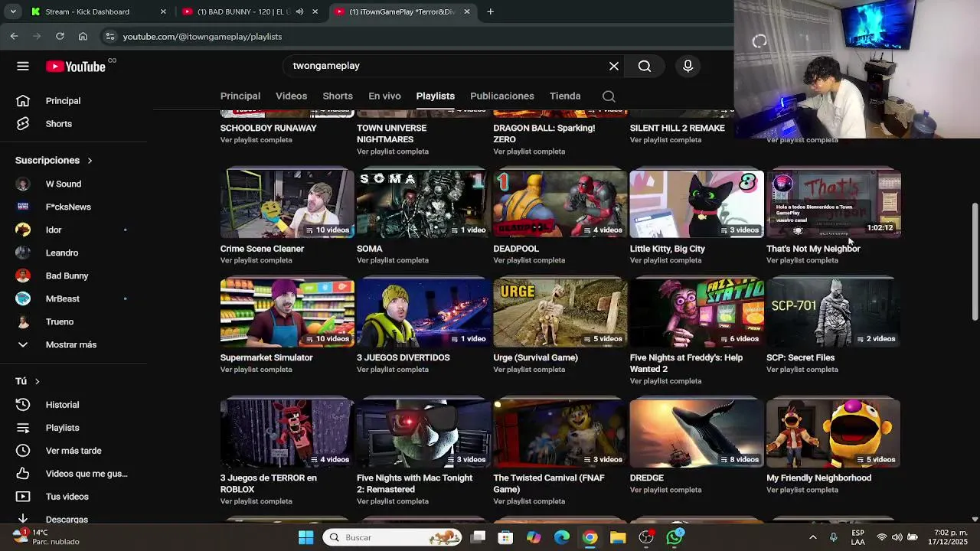980x551 pixels.
Task: Clear the search box with the X icon
Action: (x=614, y=67)
